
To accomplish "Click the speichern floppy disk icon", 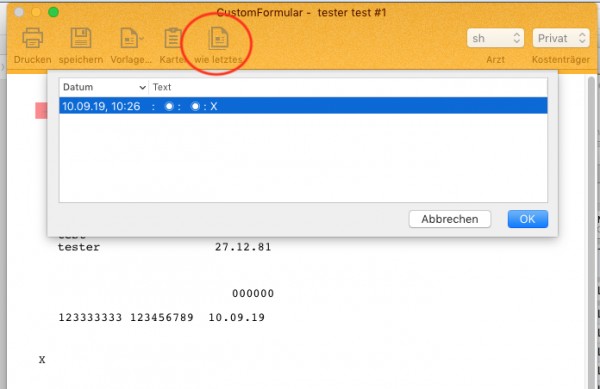I will 81,38.
